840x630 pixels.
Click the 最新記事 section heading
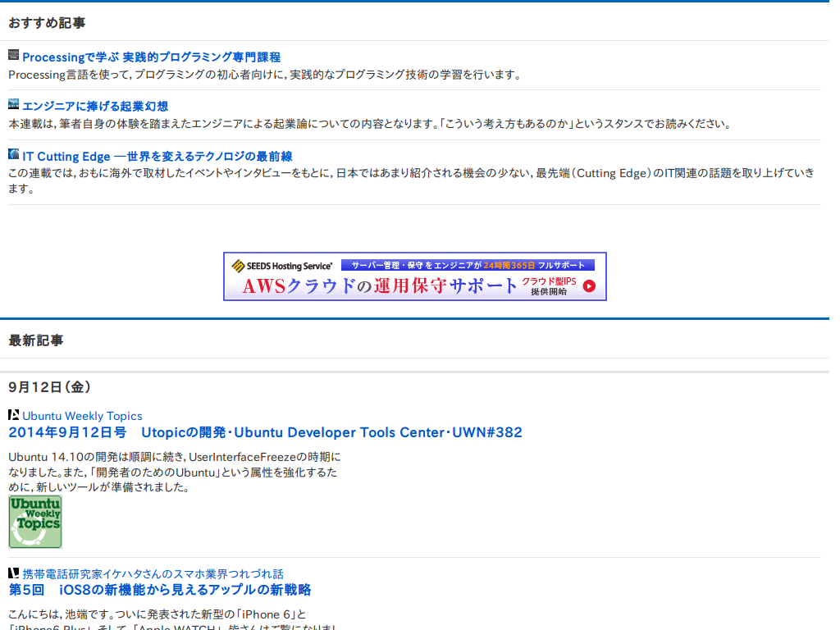(x=31, y=340)
